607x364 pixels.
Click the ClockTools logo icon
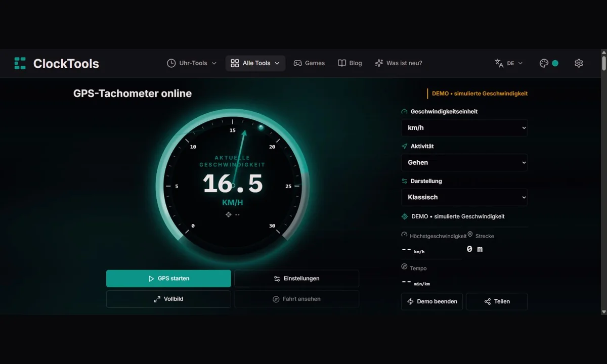coord(20,63)
